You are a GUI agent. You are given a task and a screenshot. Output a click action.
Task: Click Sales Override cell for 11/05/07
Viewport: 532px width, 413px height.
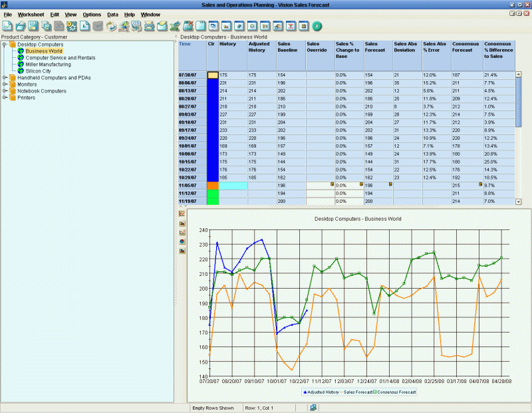click(321, 186)
